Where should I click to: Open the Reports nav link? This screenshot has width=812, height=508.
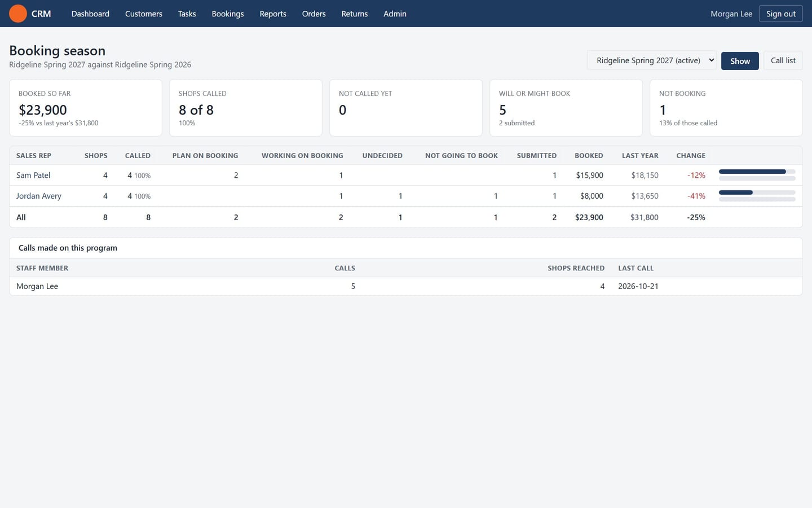[x=273, y=14]
